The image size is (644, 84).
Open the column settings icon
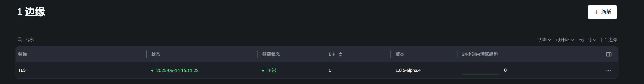[608, 54]
